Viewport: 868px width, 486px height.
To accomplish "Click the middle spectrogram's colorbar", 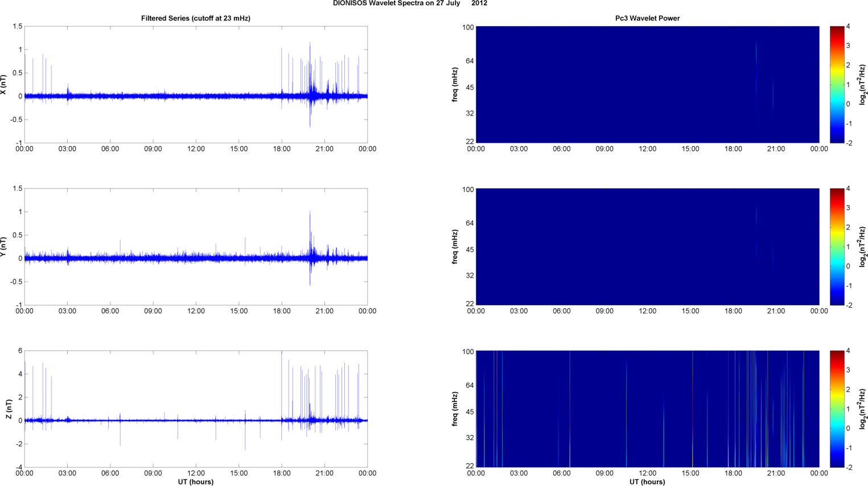I will (x=837, y=247).
